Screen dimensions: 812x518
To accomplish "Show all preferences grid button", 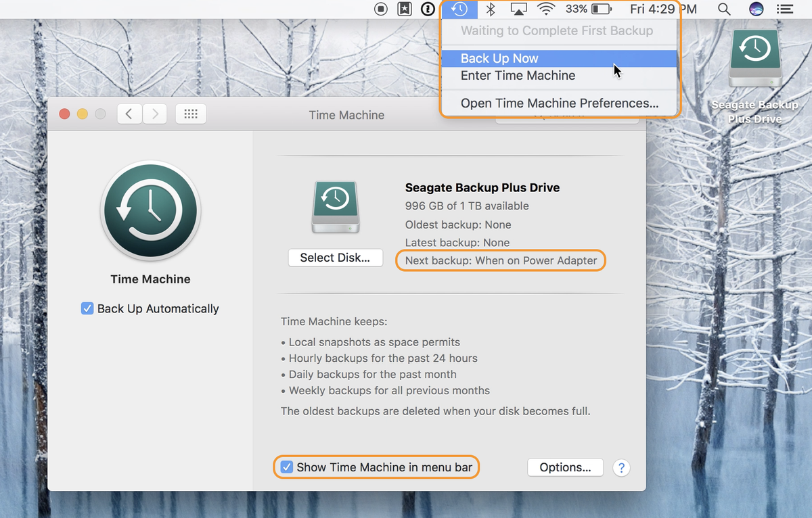I will pos(191,114).
